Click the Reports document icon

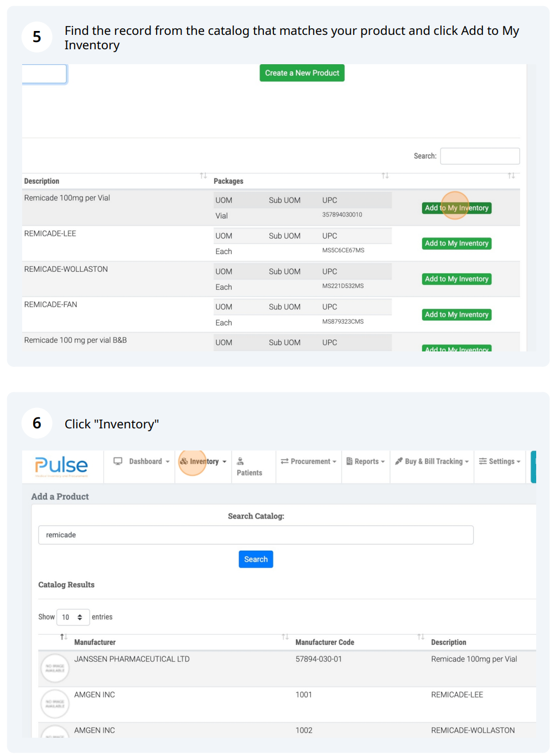coord(350,461)
